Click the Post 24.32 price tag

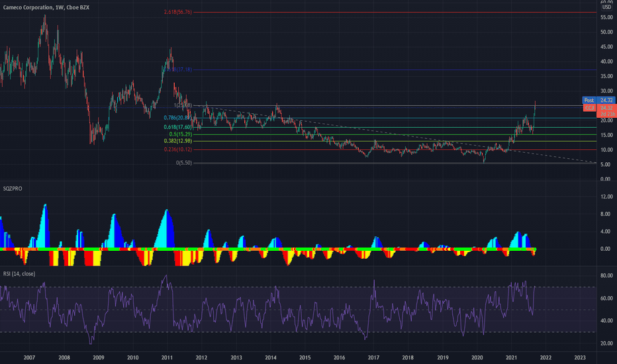tap(598, 101)
